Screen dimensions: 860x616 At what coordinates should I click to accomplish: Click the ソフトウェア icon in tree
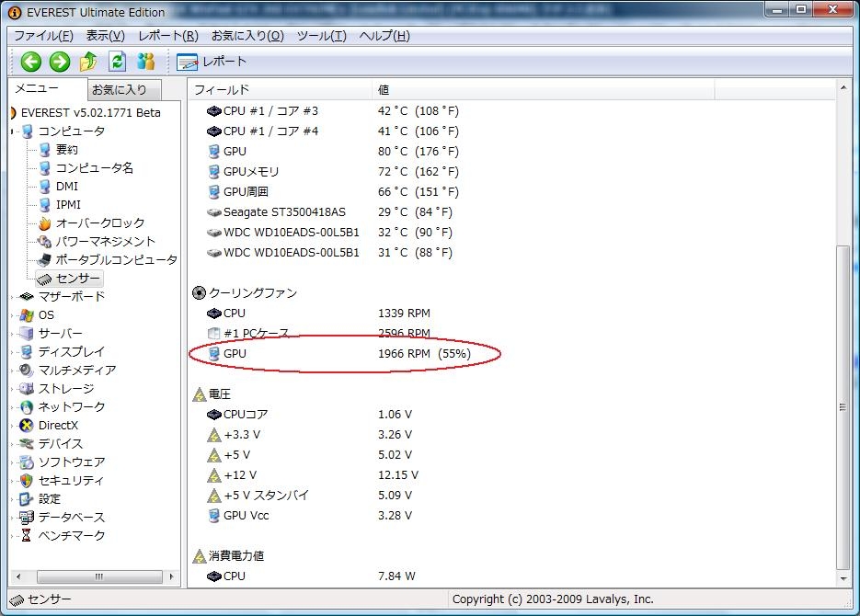point(27,462)
